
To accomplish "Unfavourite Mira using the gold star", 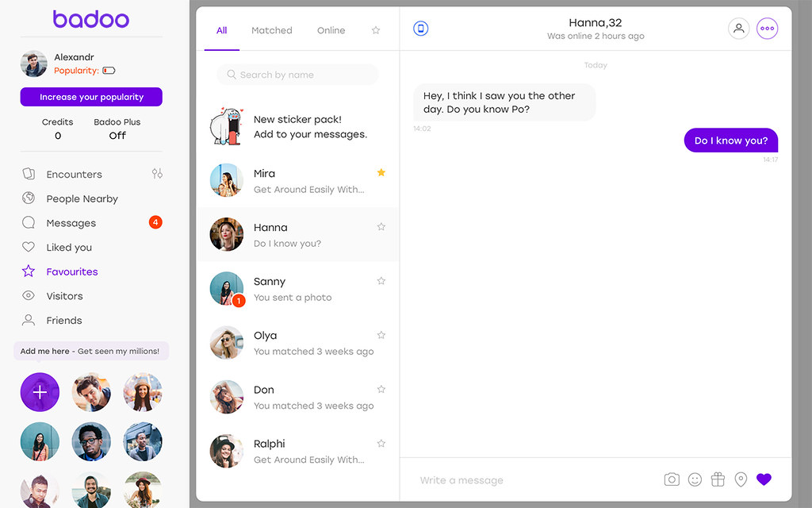I will coord(381,172).
